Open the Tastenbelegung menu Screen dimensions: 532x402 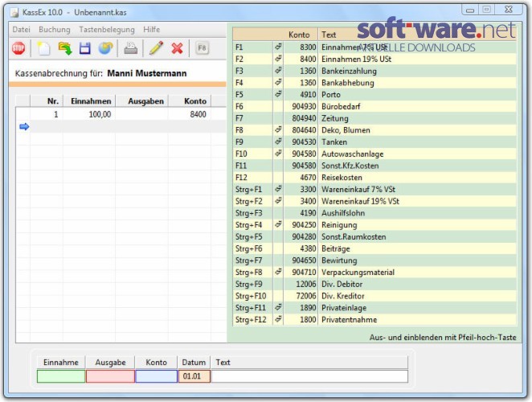[107, 30]
